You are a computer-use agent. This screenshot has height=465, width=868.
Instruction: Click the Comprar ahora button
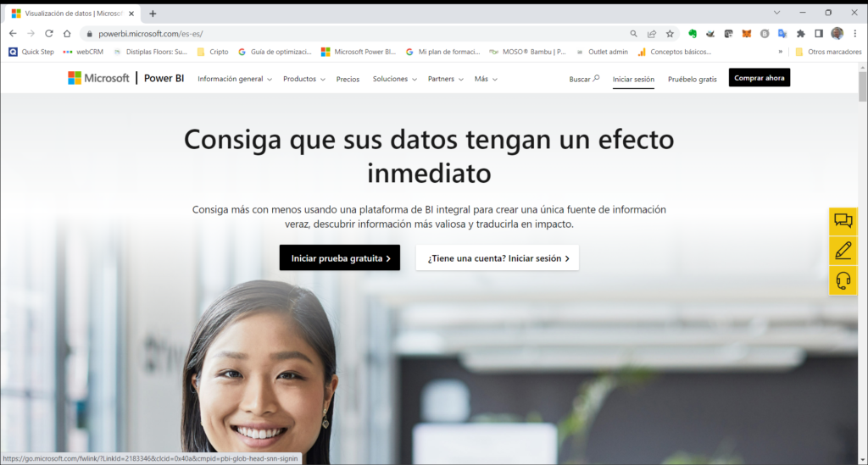point(759,78)
